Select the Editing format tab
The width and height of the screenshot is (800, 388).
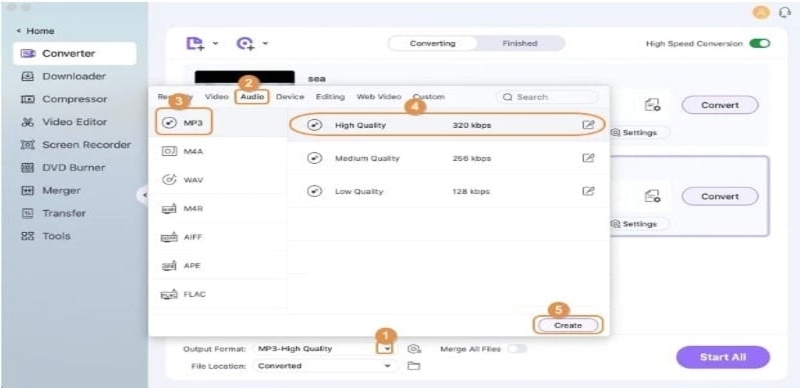(x=330, y=96)
